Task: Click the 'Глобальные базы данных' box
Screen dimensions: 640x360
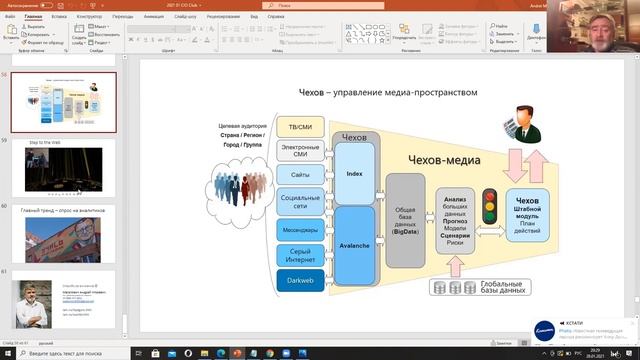Action: pos(480,287)
